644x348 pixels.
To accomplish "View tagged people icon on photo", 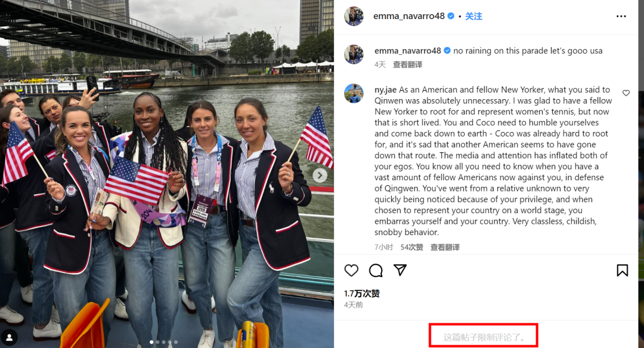I will [10, 338].
